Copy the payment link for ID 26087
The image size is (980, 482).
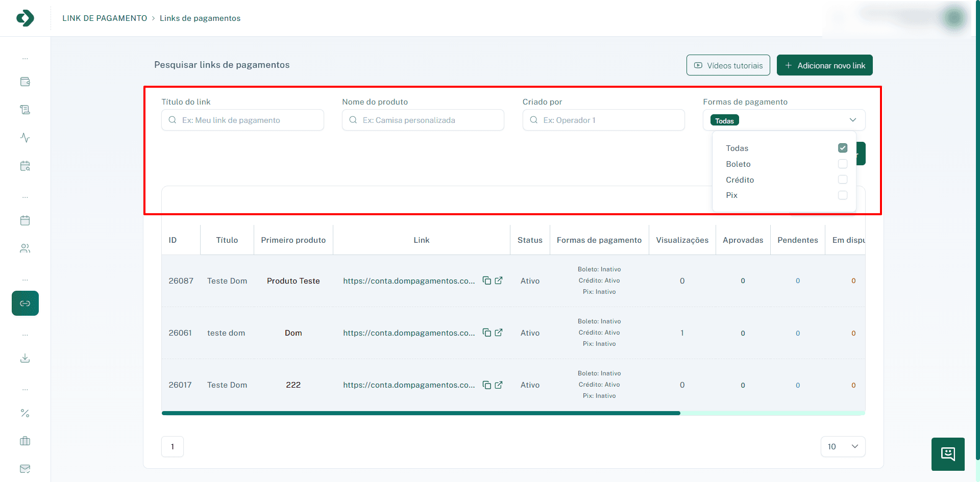(486, 281)
